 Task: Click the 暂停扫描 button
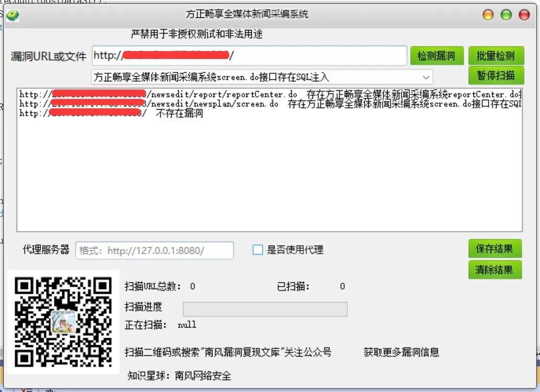click(x=496, y=75)
